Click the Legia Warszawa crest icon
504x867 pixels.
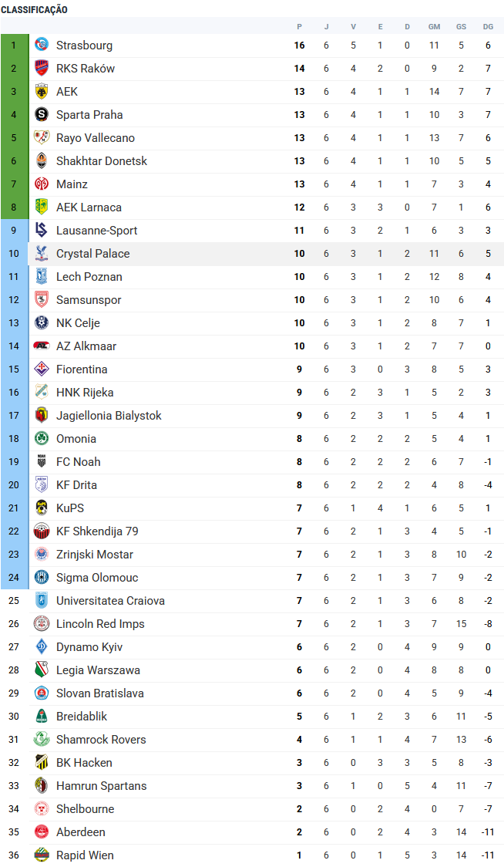[42, 670]
